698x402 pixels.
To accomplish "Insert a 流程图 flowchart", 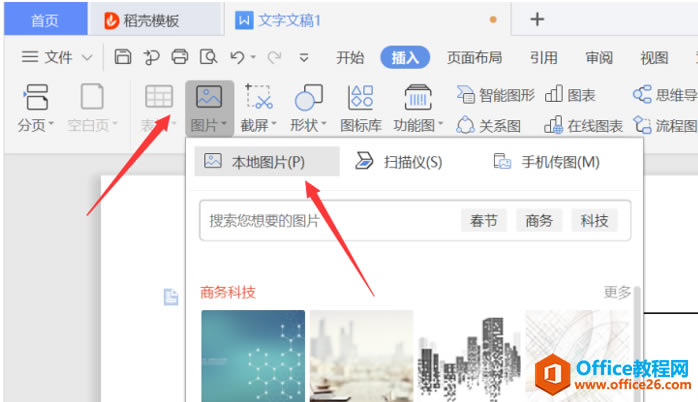I will (x=665, y=126).
